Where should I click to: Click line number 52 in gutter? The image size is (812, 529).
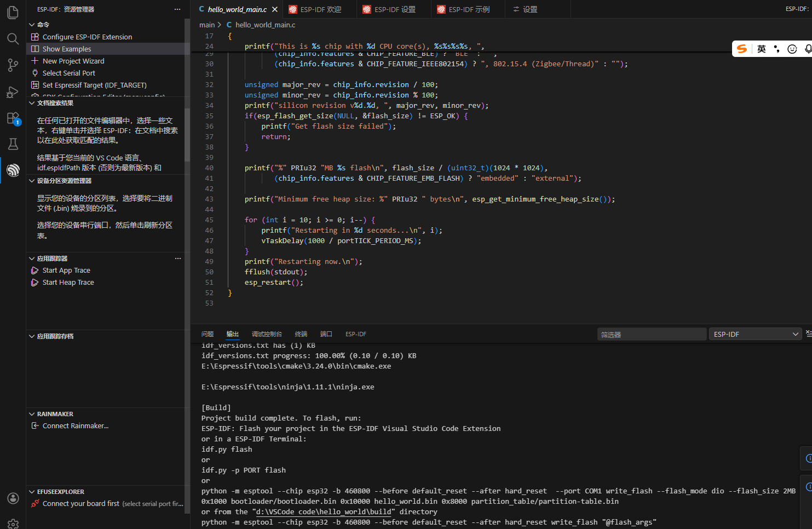point(209,293)
